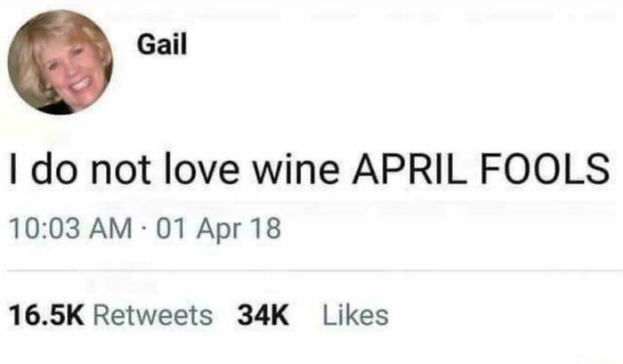Click Gail's profile picture

pyautogui.click(x=61, y=62)
